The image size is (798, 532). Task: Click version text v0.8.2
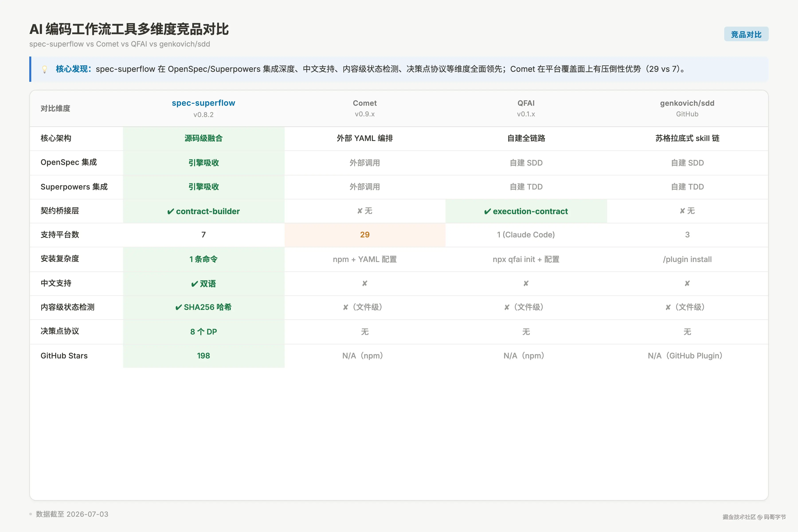point(203,115)
